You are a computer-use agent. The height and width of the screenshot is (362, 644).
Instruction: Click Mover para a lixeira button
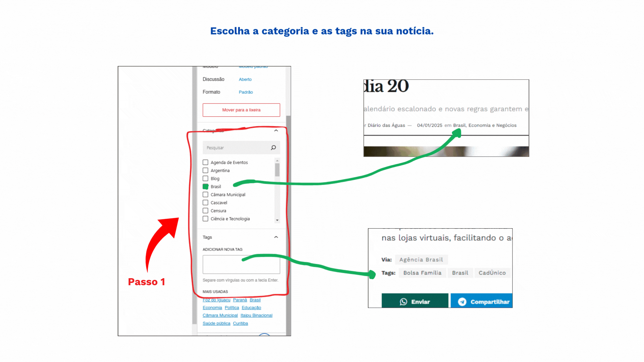click(x=241, y=110)
